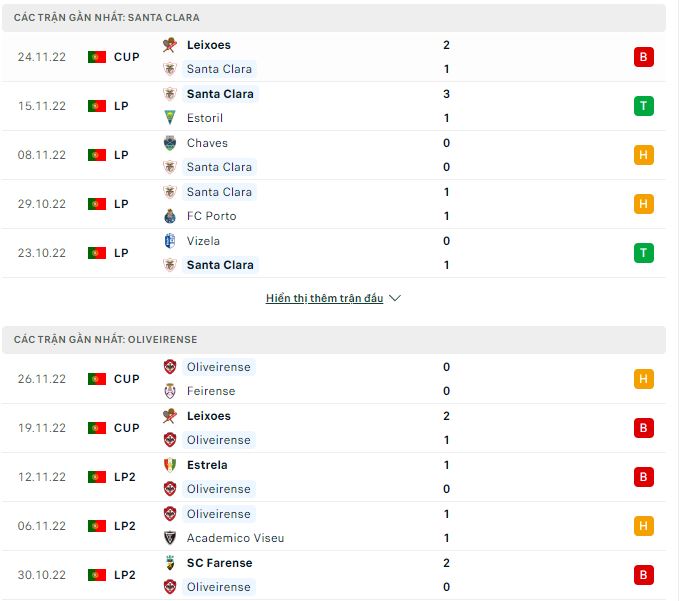Click the SC Farense crest icon
This screenshot has width=679, height=601.
point(170,563)
